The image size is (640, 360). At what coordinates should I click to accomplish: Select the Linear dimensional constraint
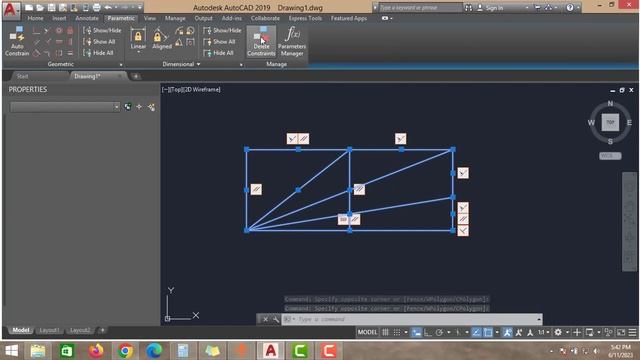138,39
